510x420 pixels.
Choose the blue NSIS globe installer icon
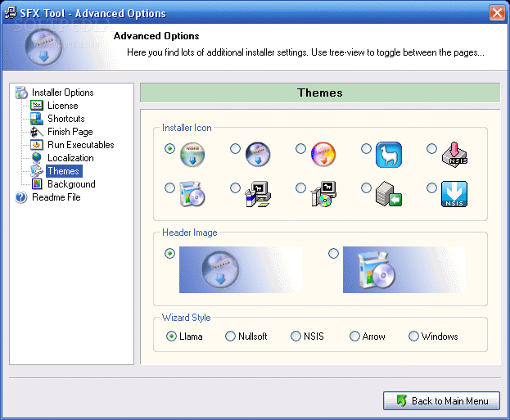(x=258, y=154)
